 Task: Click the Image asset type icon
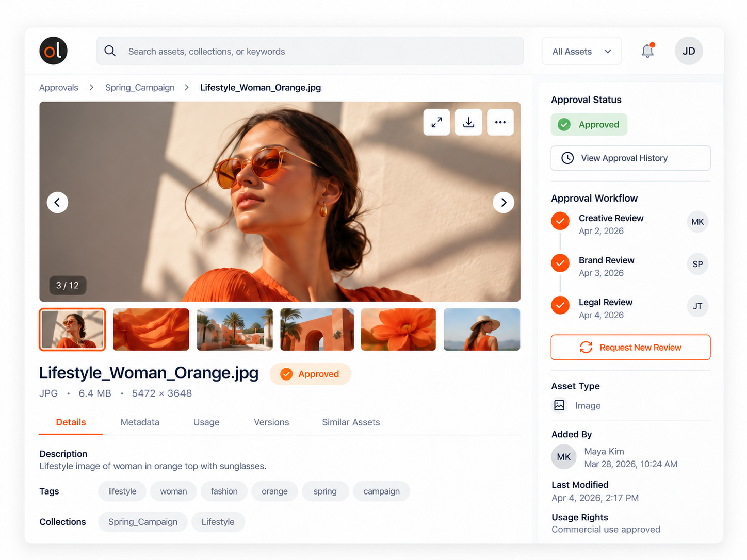pyautogui.click(x=559, y=405)
